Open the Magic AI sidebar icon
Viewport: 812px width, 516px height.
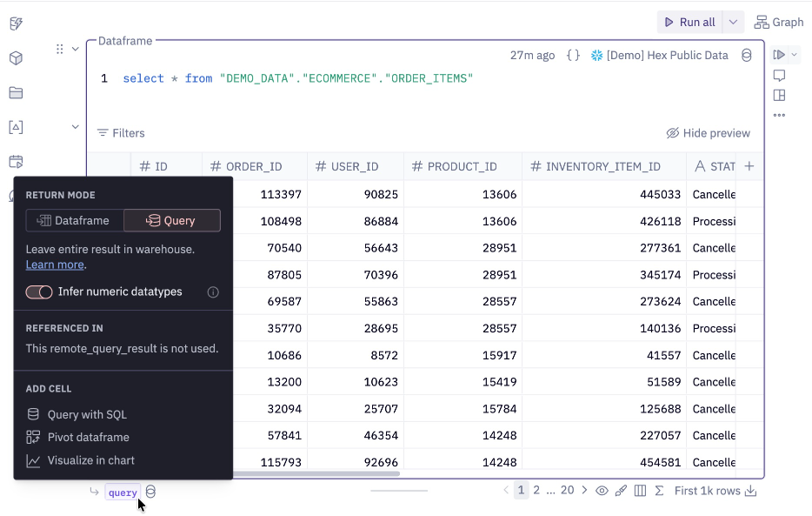(x=16, y=23)
